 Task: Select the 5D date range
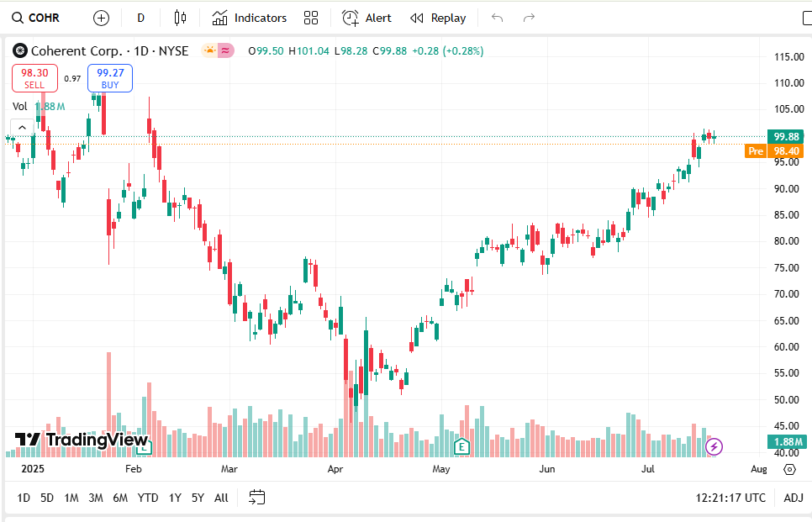pyautogui.click(x=47, y=498)
